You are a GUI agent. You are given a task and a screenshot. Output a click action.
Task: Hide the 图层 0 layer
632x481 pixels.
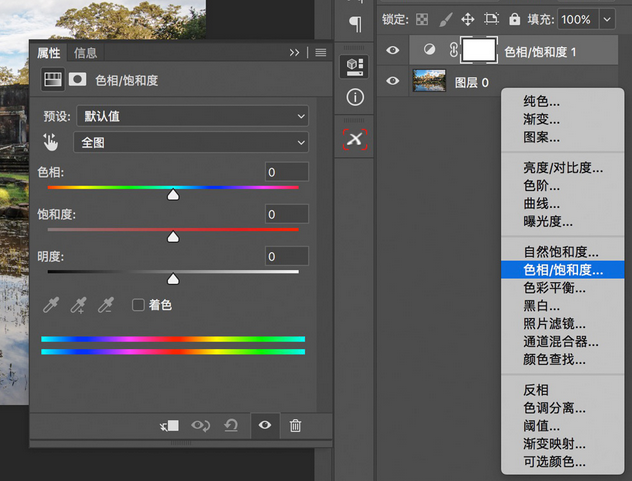coord(393,82)
